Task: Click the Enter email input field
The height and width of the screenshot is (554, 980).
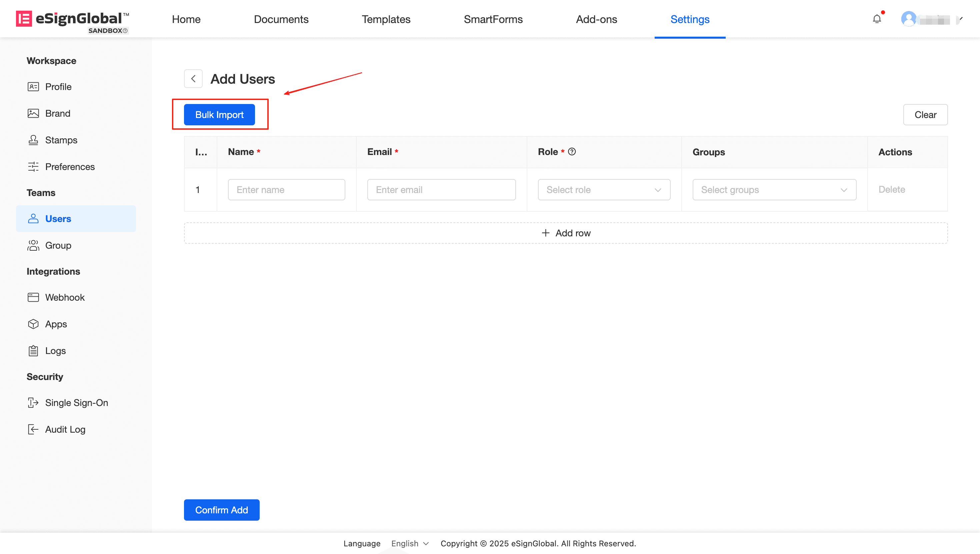Action: pos(441,189)
